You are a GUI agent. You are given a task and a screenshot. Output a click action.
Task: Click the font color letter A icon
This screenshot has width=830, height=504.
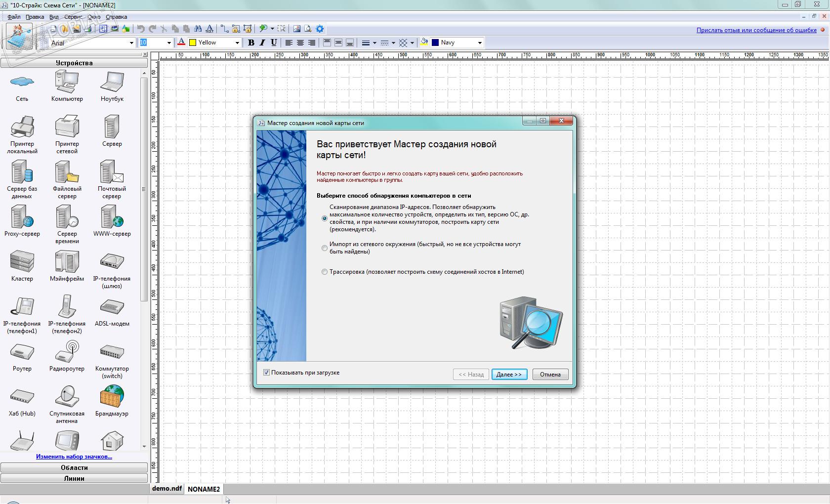click(181, 42)
